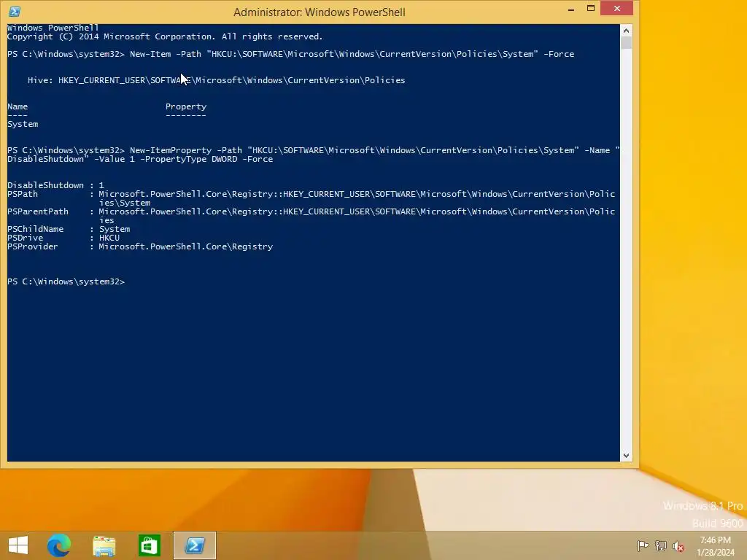The width and height of the screenshot is (747, 560).
Task: Click the PSParentPath output line
Action: pyautogui.click(x=311, y=216)
